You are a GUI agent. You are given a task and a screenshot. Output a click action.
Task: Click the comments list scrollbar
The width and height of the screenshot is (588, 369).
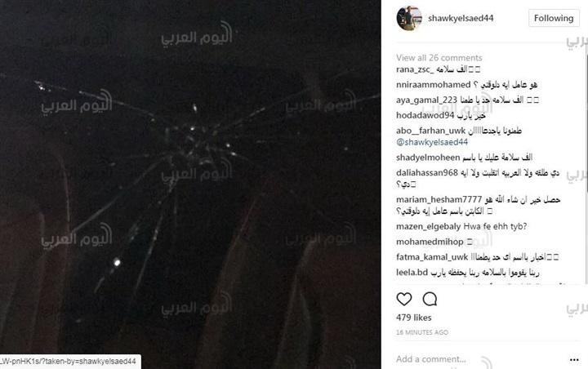coord(586,165)
